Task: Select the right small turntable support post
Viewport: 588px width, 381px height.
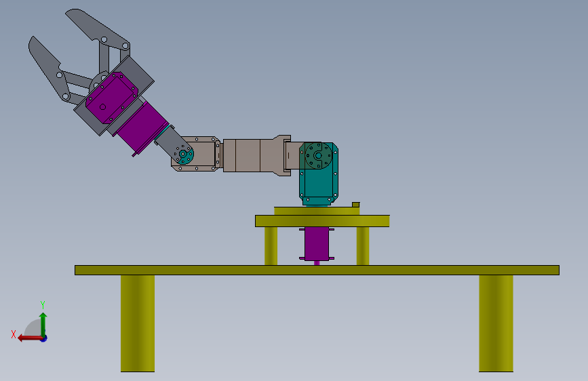Action: click(x=363, y=246)
